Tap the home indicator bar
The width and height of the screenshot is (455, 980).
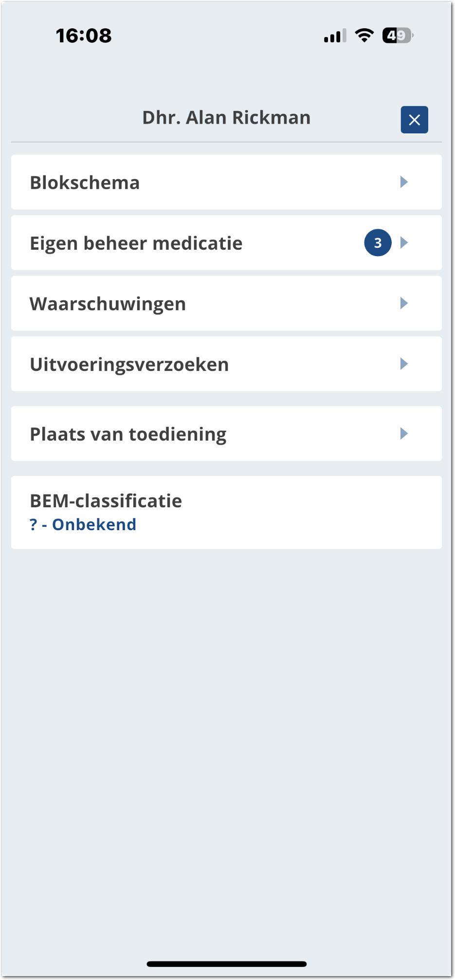(x=227, y=964)
